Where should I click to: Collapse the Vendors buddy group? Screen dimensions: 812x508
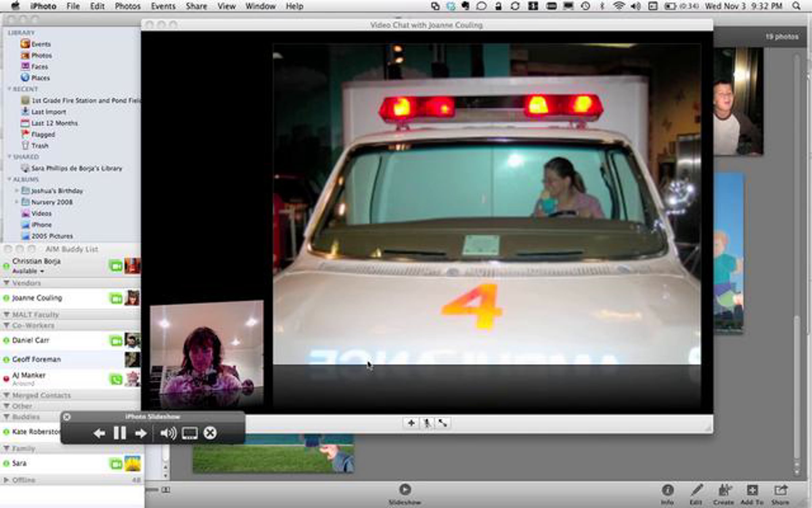pyautogui.click(x=6, y=283)
